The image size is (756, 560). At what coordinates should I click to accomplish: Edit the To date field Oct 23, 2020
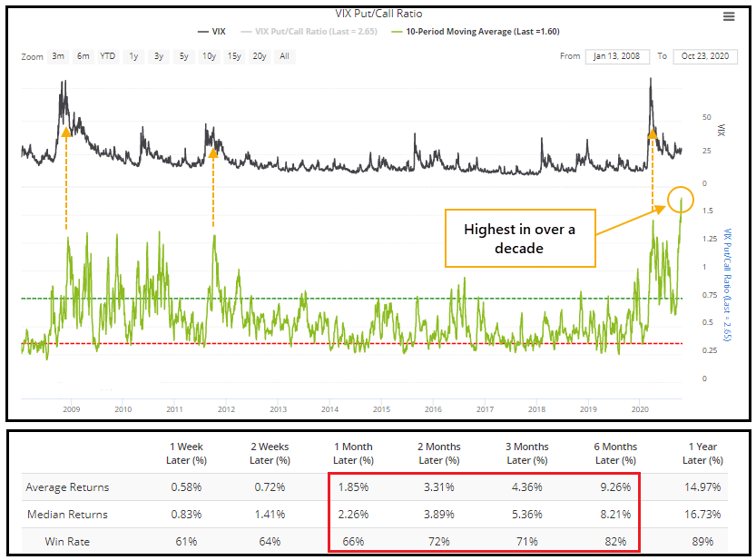tap(705, 56)
